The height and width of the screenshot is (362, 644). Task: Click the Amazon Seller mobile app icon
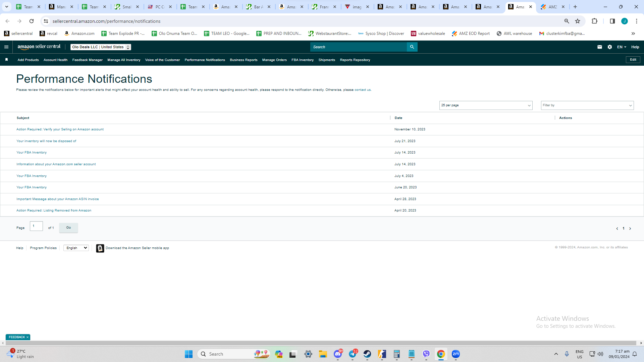(100, 248)
